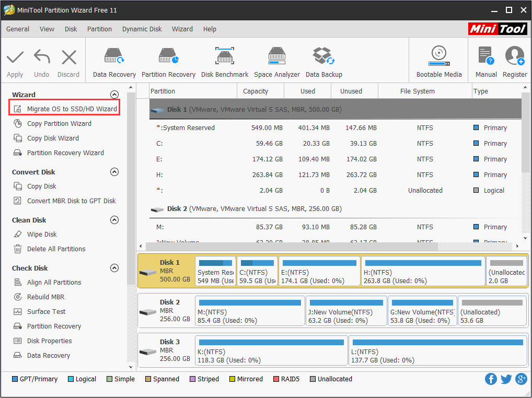Click the Undo arrow icon
Viewport: 532px width, 398px height.
[x=42, y=57]
